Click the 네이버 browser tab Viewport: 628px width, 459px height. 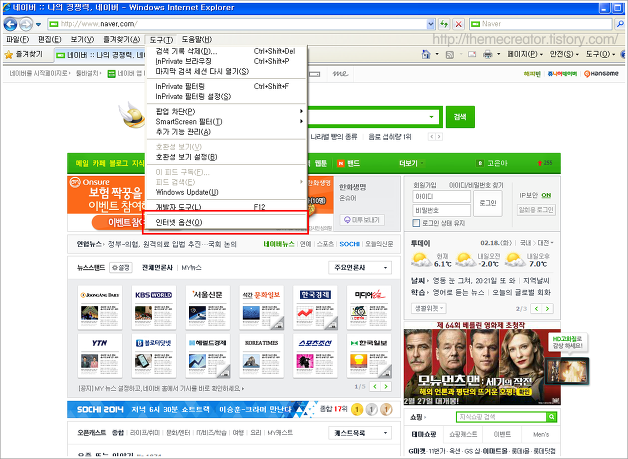100,55
